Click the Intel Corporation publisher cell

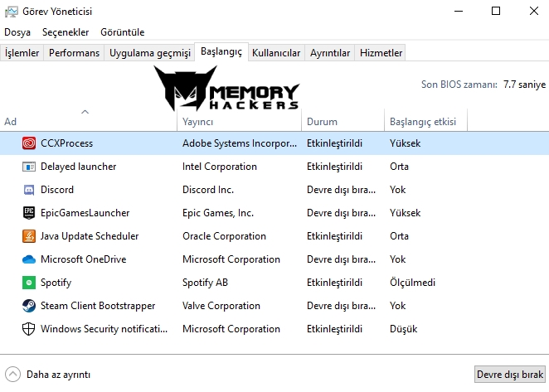click(220, 167)
